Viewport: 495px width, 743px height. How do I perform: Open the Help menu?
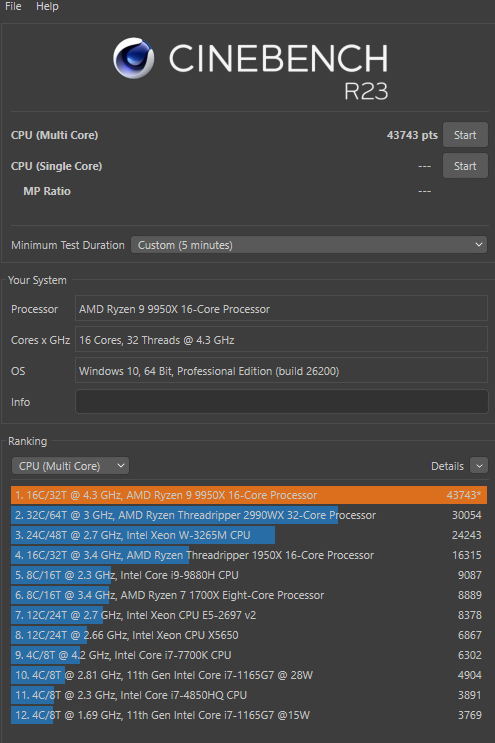pyautogui.click(x=47, y=7)
